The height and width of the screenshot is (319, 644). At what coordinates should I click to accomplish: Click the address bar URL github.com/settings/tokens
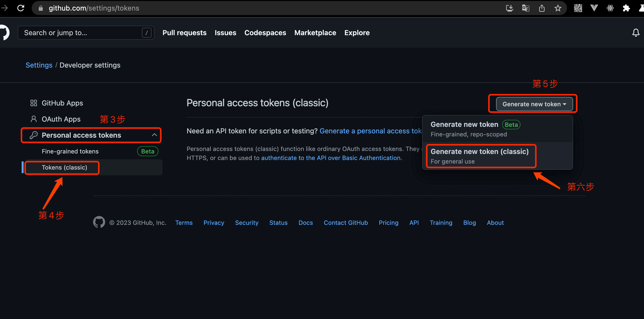(94, 8)
